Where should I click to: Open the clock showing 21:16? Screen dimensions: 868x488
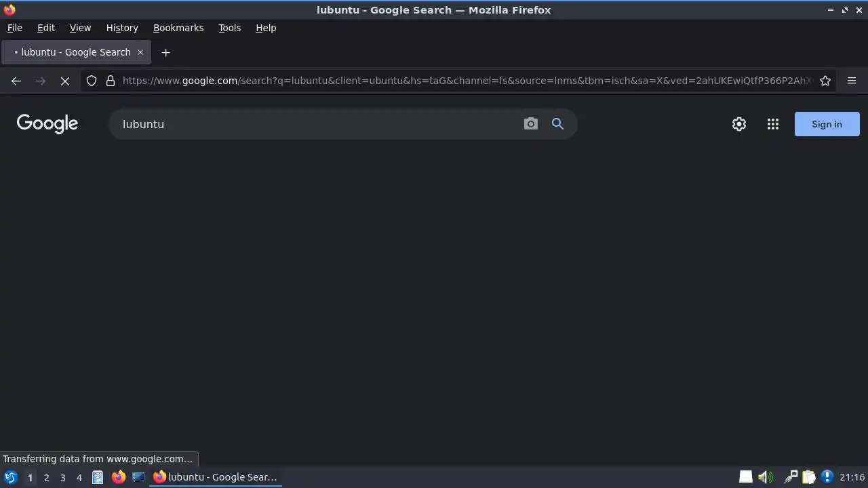point(852,477)
